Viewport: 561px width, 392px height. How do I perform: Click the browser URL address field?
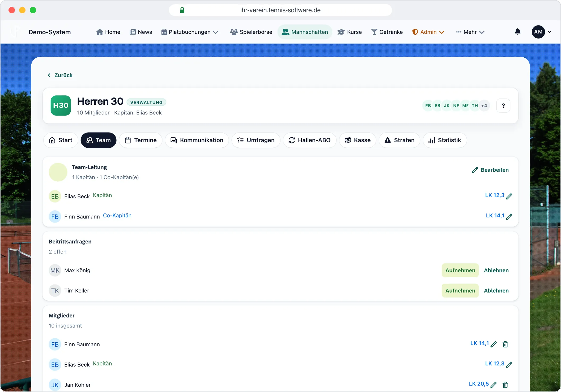pyautogui.click(x=280, y=10)
